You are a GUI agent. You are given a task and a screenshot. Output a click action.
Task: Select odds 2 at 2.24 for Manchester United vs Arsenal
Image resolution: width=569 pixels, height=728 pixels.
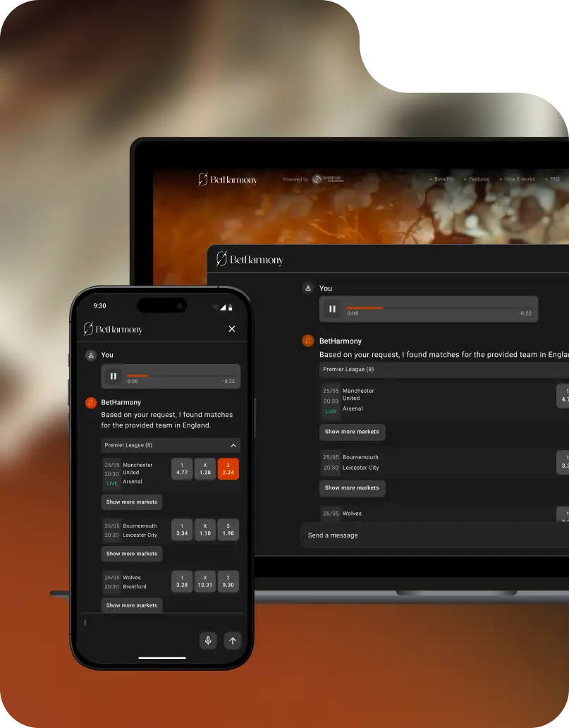[228, 469]
